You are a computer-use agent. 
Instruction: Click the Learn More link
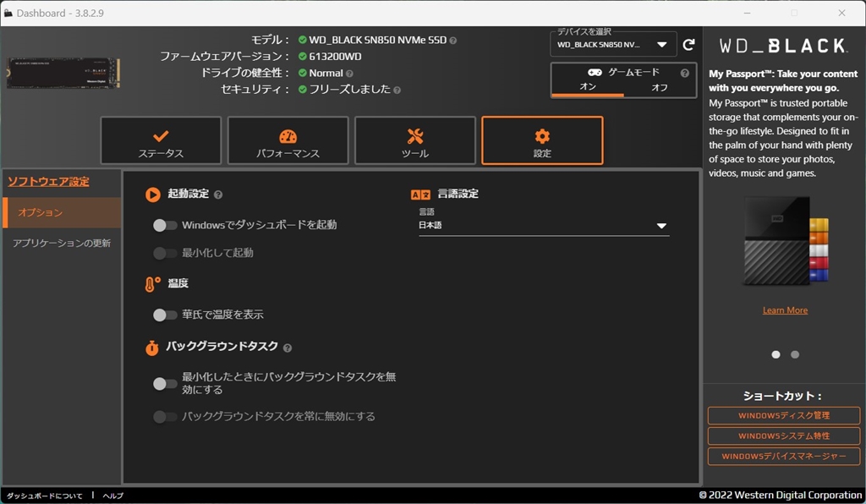point(785,310)
